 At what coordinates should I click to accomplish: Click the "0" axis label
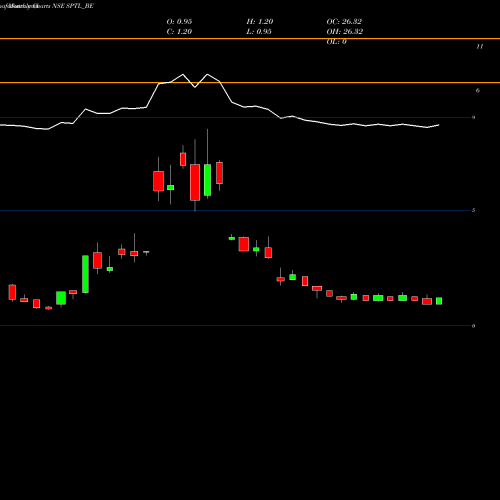(x=473, y=326)
